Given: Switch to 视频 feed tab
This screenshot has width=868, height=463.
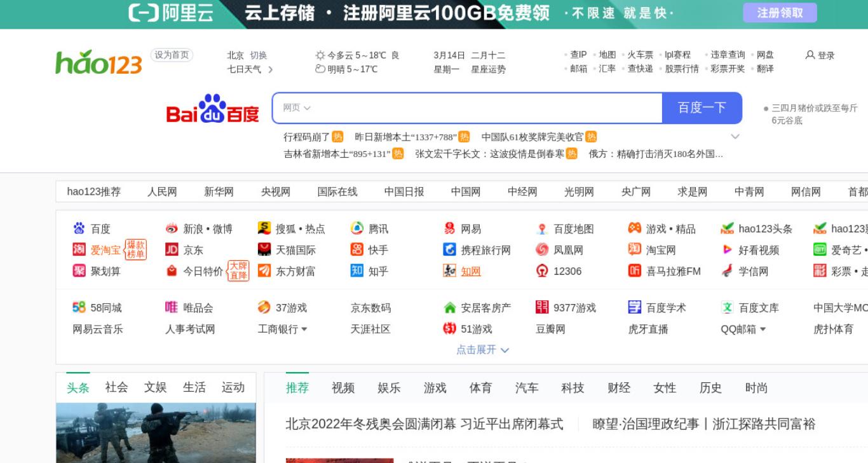Looking at the screenshot, I should [343, 388].
